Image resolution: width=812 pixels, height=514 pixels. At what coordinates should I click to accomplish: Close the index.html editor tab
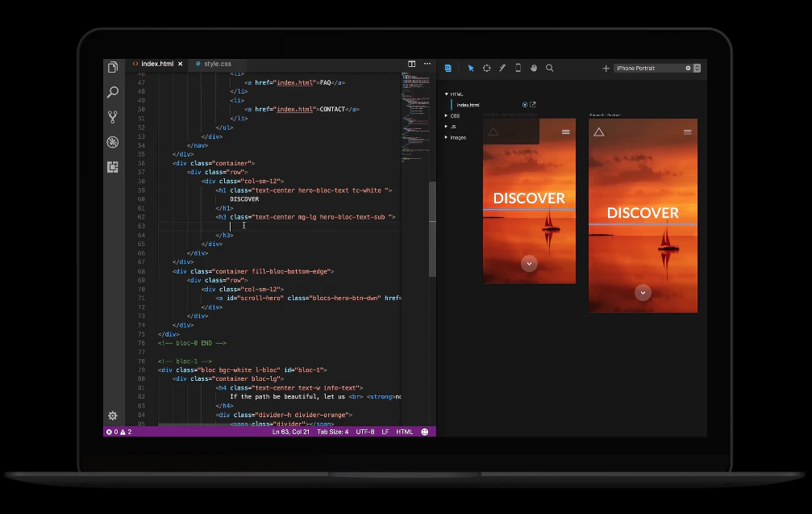[181, 64]
